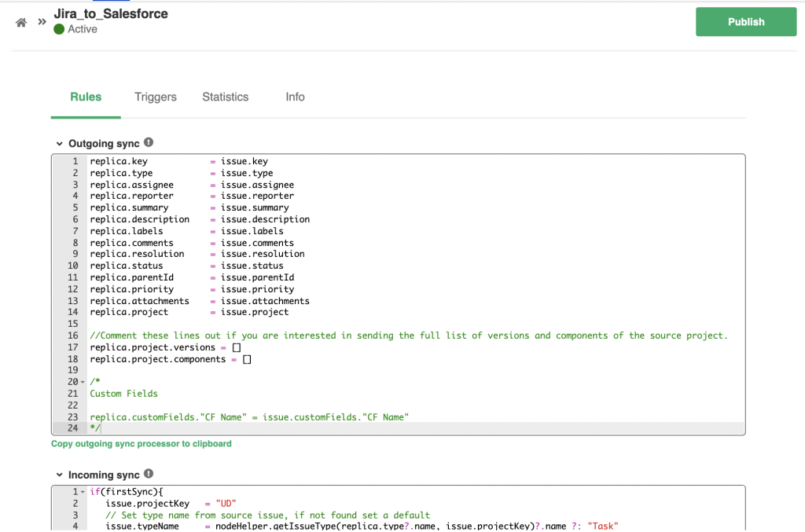Viewport: 805px width, 532px height.
Task: Open the Triggers tab
Action: pos(156,97)
